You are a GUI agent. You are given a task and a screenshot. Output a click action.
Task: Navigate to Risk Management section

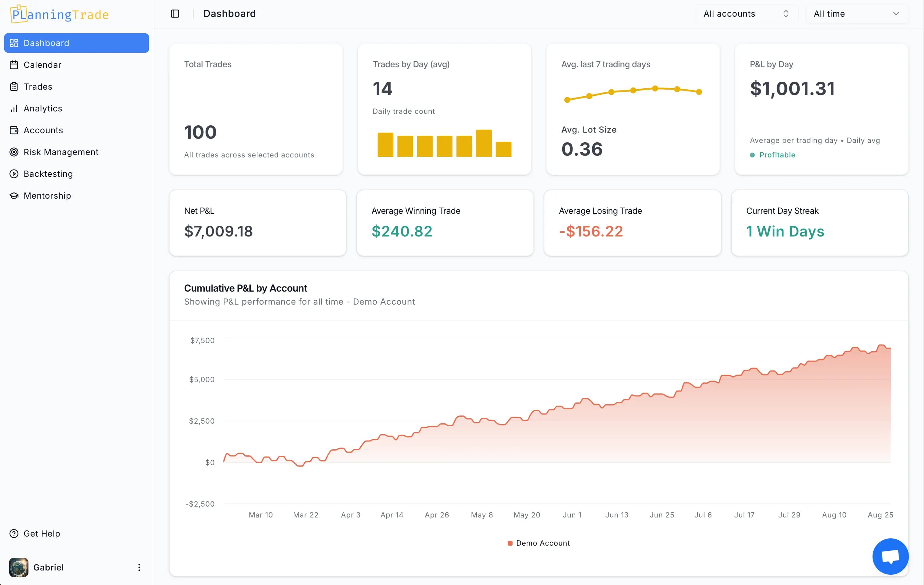click(61, 152)
